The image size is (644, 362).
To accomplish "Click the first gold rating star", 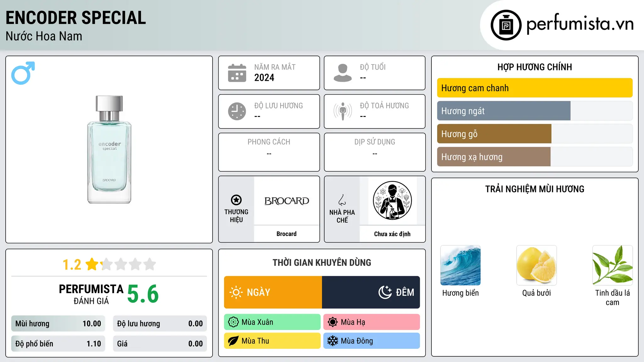I will (x=92, y=264).
